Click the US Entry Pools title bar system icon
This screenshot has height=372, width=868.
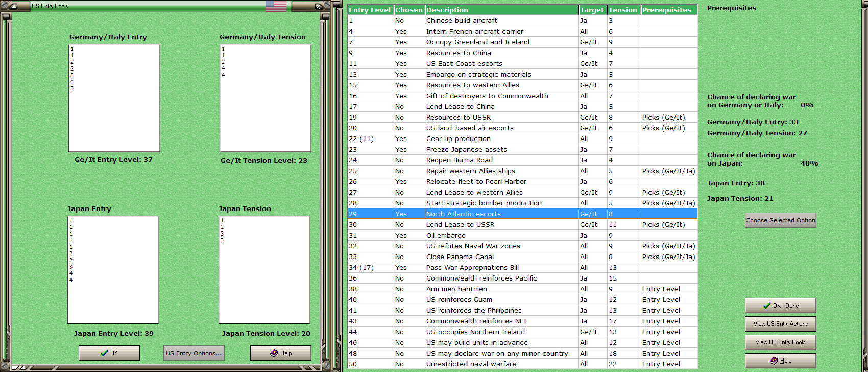tap(14, 6)
